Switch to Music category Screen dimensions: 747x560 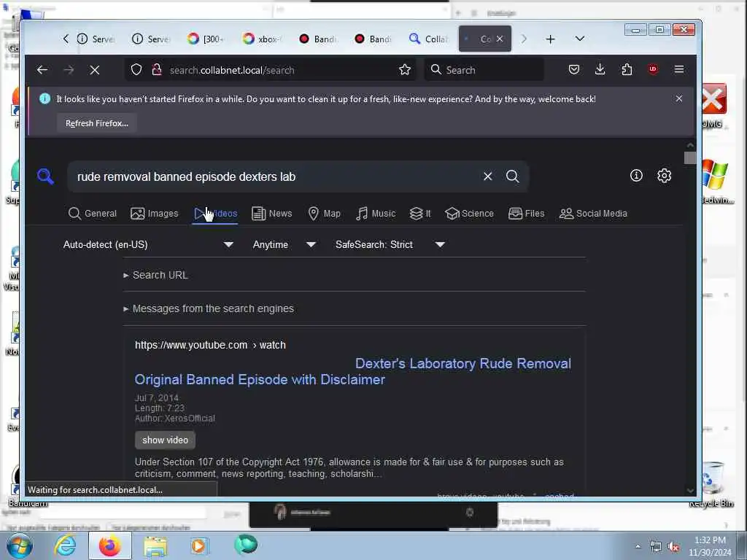[376, 214]
